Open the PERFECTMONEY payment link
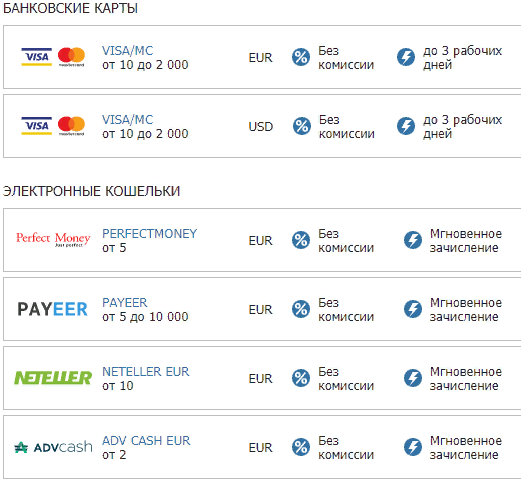 pyautogui.click(x=149, y=234)
